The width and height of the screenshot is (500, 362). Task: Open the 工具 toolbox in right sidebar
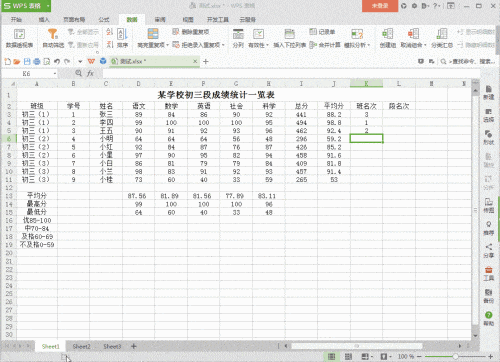(x=489, y=274)
